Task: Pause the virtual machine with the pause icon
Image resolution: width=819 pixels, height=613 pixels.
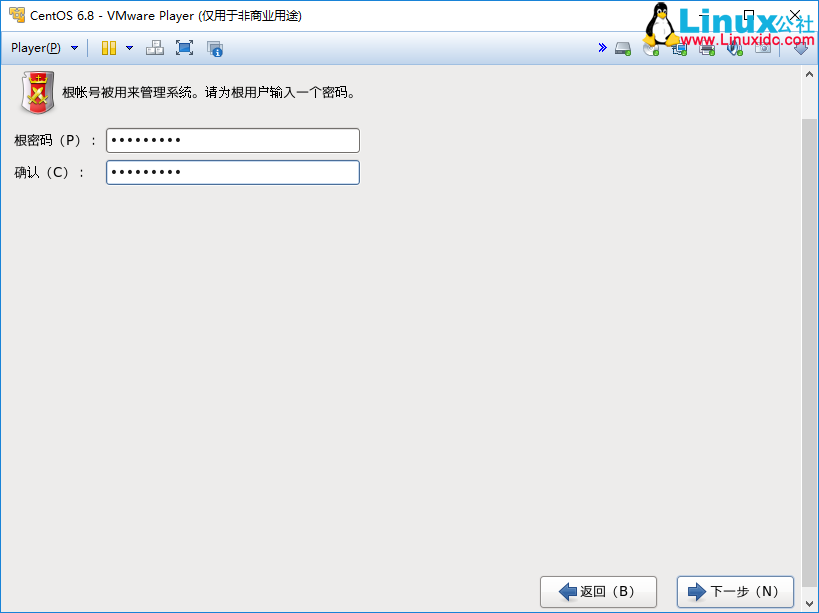Action: (x=108, y=48)
